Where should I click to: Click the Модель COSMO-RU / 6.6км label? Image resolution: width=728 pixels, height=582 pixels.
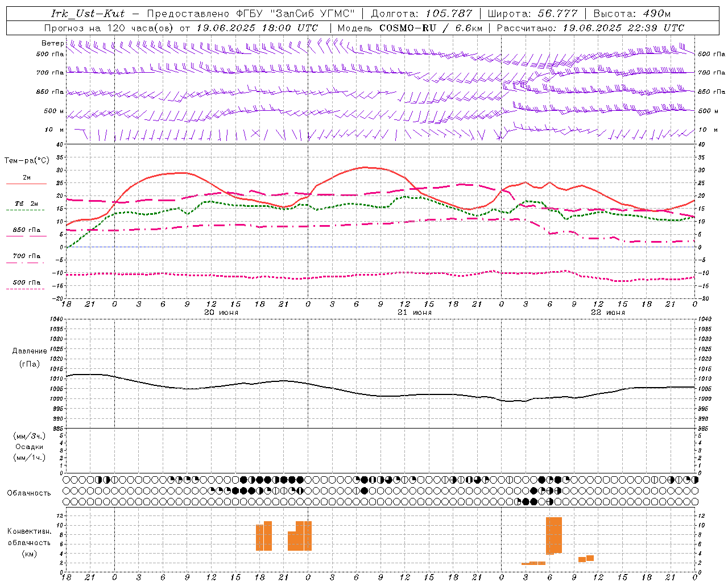pos(409,27)
